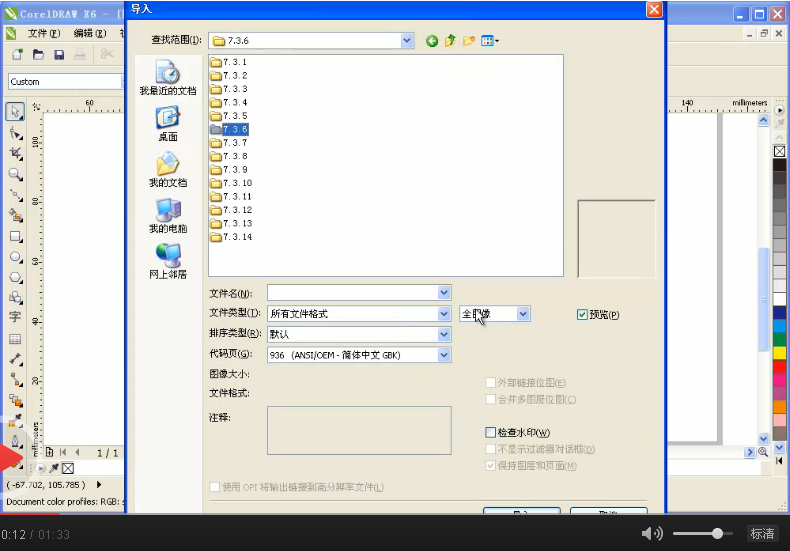This screenshot has width=790, height=551.
Task: Select the Blend interactive tool
Action: [15, 401]
